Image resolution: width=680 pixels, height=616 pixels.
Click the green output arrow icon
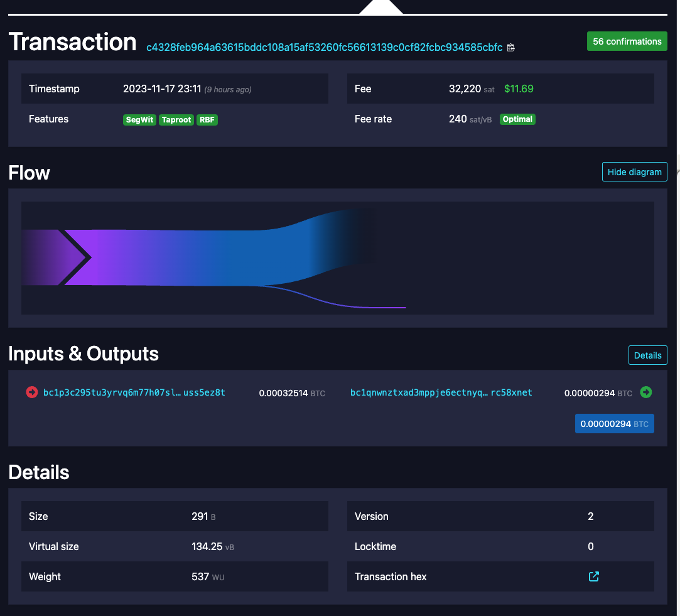click(645, 392)
